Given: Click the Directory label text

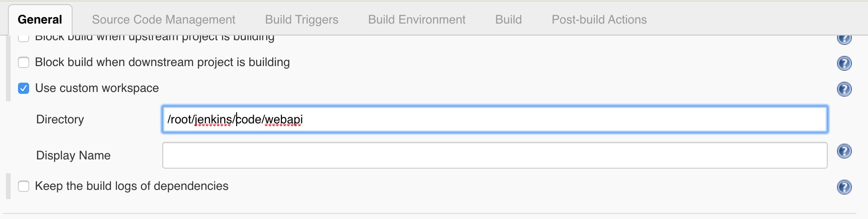Looking at the screenshot, I should coord(60,120).
